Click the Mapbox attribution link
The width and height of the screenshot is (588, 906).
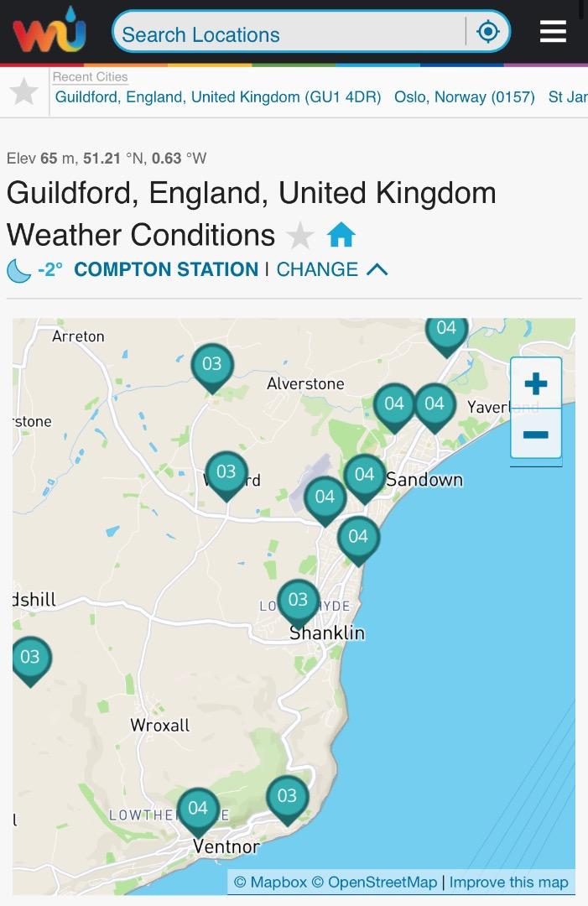[x=270, y=882]
